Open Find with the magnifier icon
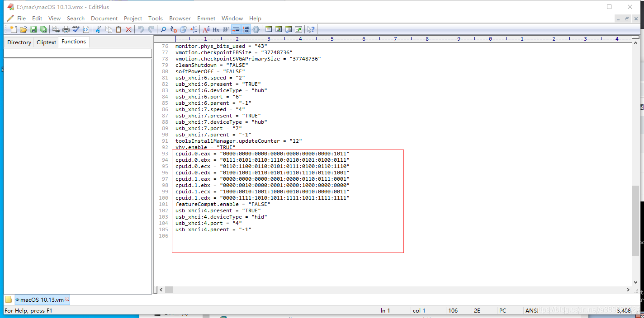 [x=163, y=29]
